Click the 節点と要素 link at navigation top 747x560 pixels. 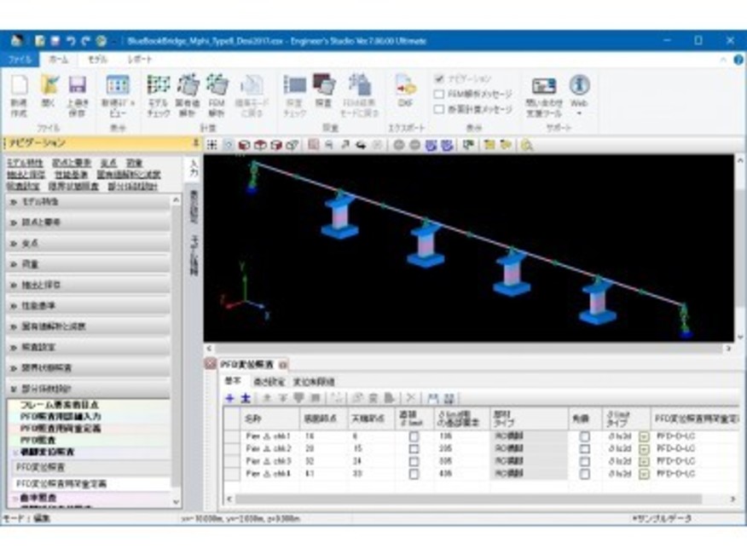click(72, 163)
